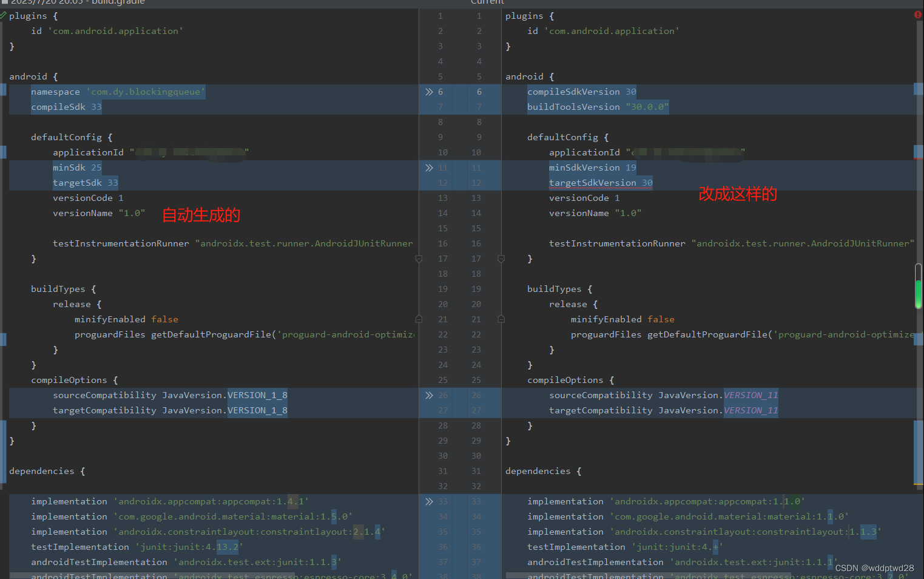The width and height of the screenshot is (924, 579).
Task: Click the applicationId line in right pane
Action: 647,152
